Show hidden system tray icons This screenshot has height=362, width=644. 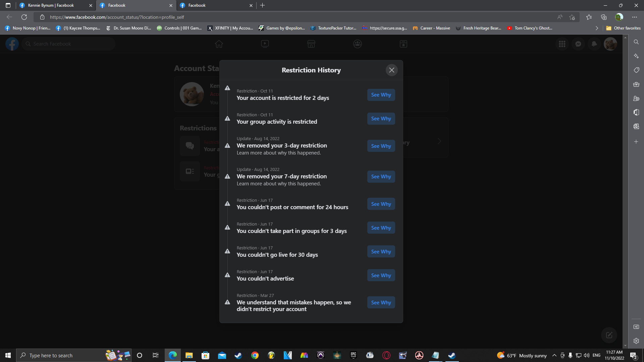point(554,355)
